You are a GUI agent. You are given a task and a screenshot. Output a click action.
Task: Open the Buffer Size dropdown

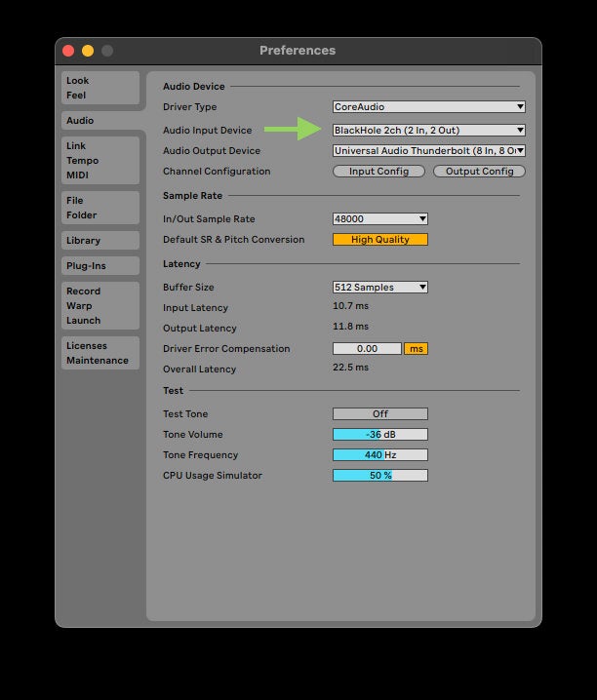(x=380, y=287)
